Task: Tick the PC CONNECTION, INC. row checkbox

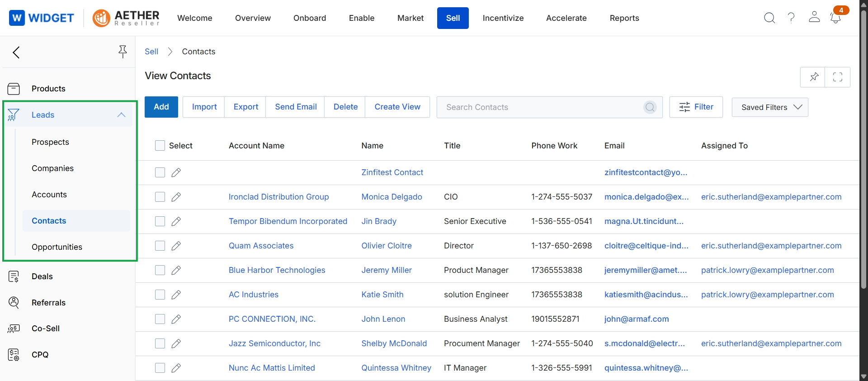Action: (160, 319)
